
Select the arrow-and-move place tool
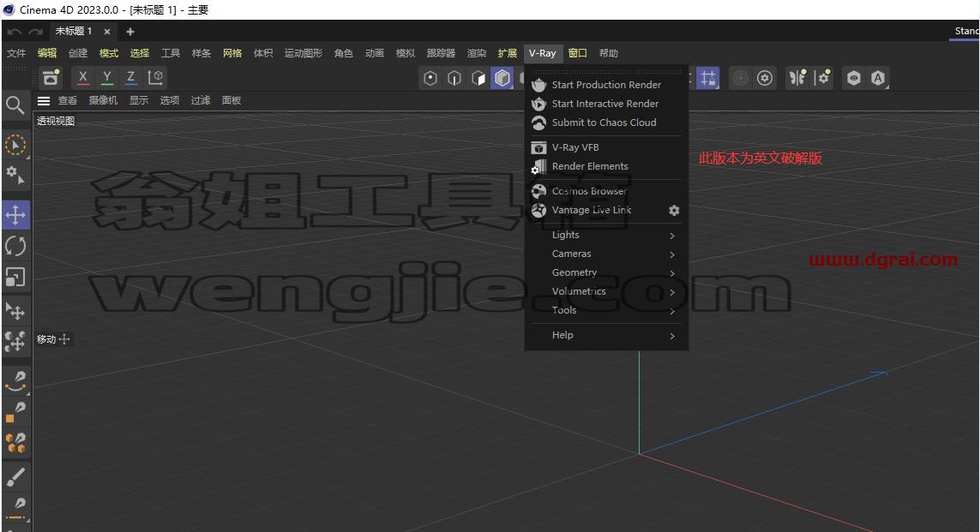(15, 310)
